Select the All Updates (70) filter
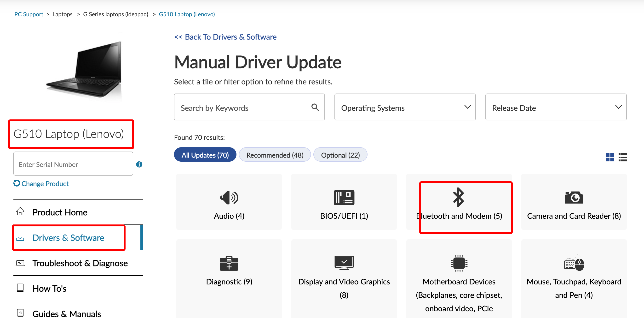The height and width of the screenshot is (318, 644). pos(205,155)
